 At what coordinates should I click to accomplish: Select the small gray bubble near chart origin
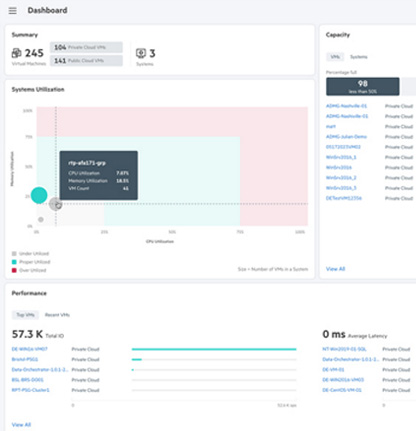coord(41,219)
